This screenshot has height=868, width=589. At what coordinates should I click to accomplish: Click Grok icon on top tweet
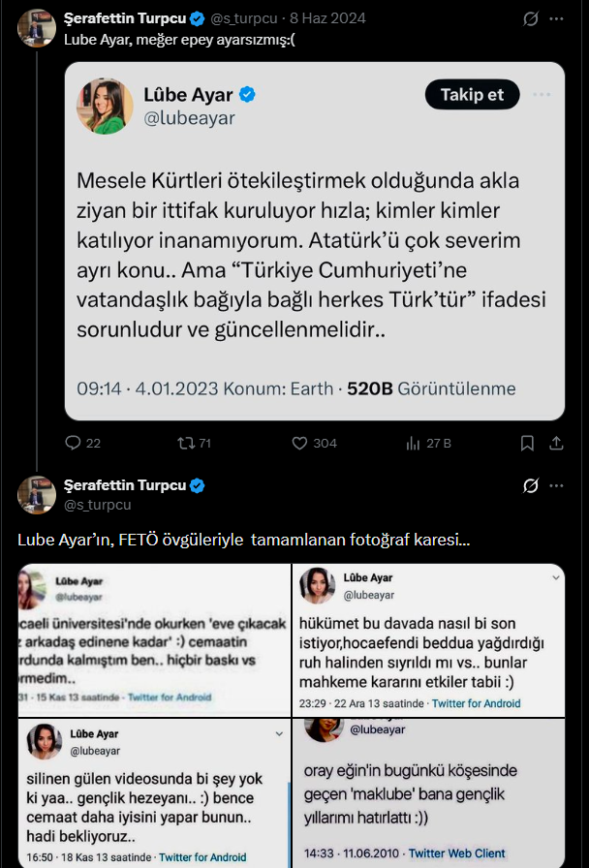tap(530, 18)
